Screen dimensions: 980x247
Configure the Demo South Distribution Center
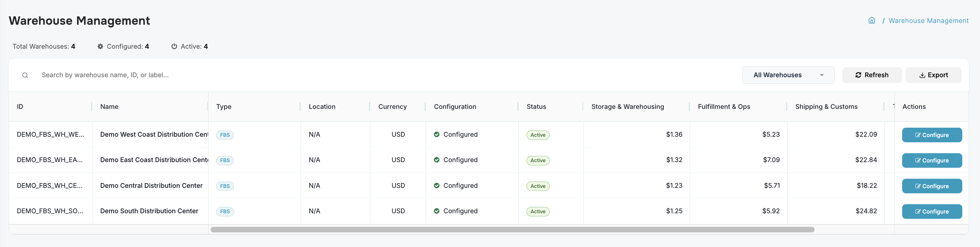932,212
